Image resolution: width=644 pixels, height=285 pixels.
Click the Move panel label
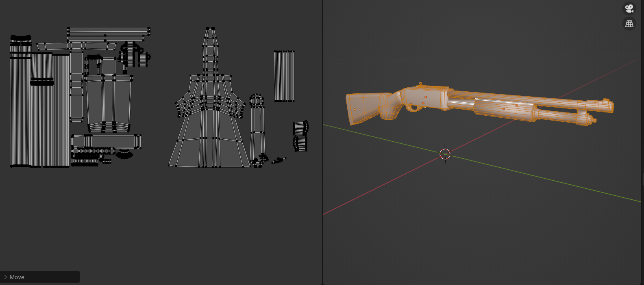tap(17, 277)
